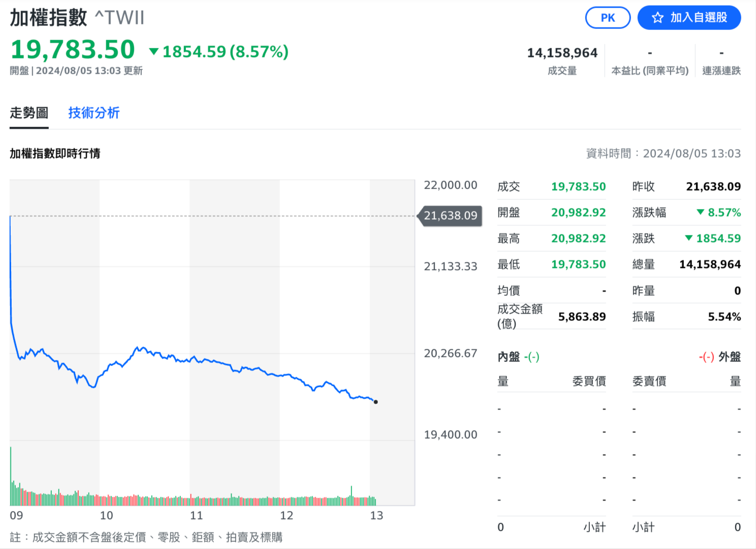Click the 成交量 volume figure 14,158,964
Screen dimensions: 756x549
coord(562,53)
